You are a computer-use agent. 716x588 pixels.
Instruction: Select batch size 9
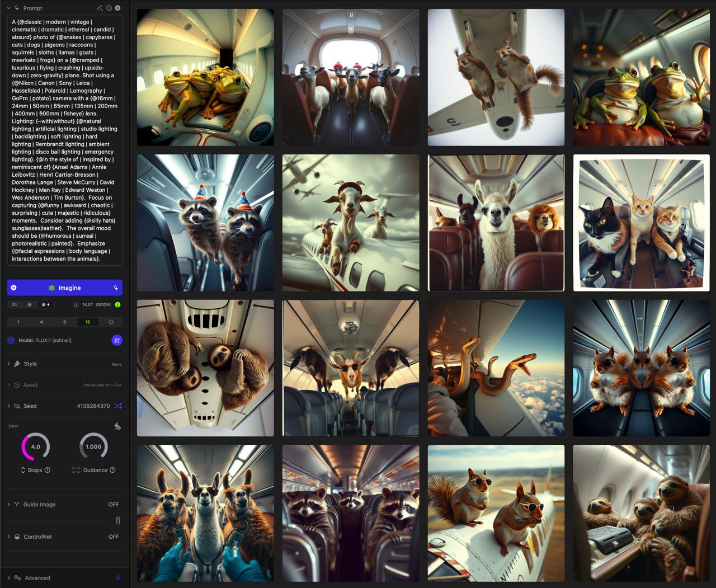(x=64, y=322)
